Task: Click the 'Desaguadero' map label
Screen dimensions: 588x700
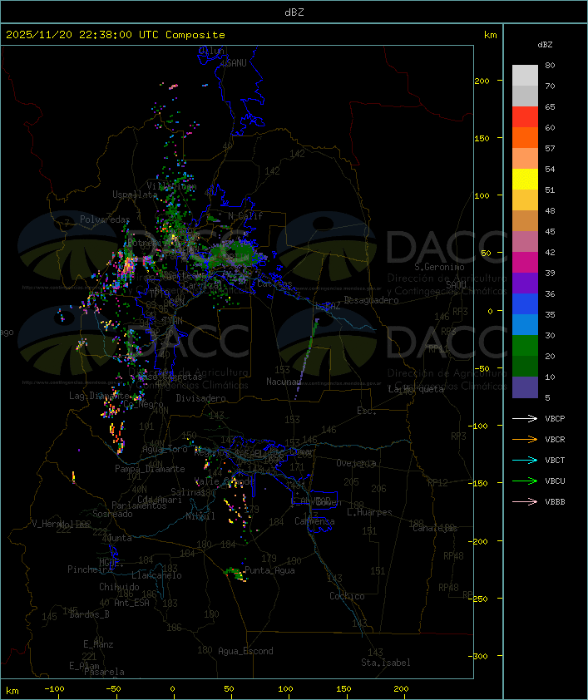Action: pos(371,300)
